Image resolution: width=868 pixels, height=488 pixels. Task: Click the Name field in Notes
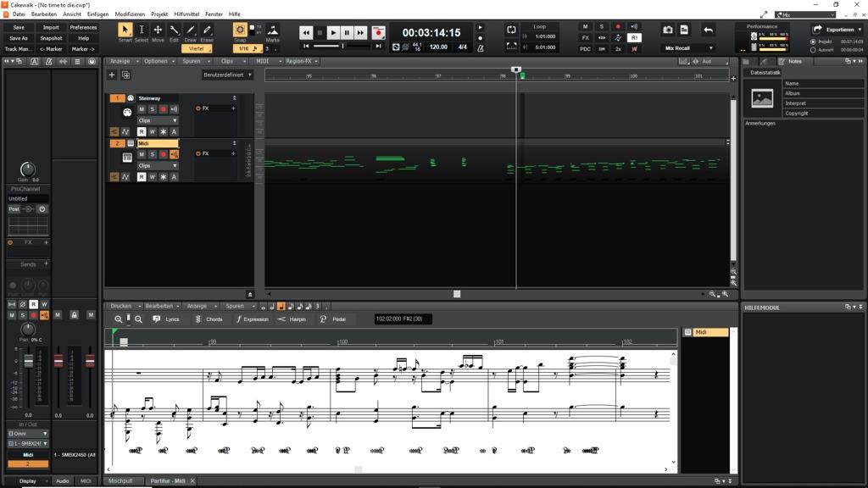823,84
